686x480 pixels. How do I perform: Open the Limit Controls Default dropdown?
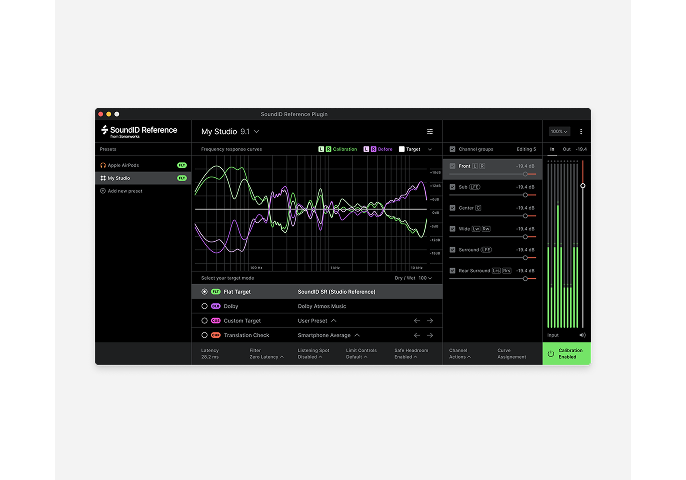coord(361,354)
